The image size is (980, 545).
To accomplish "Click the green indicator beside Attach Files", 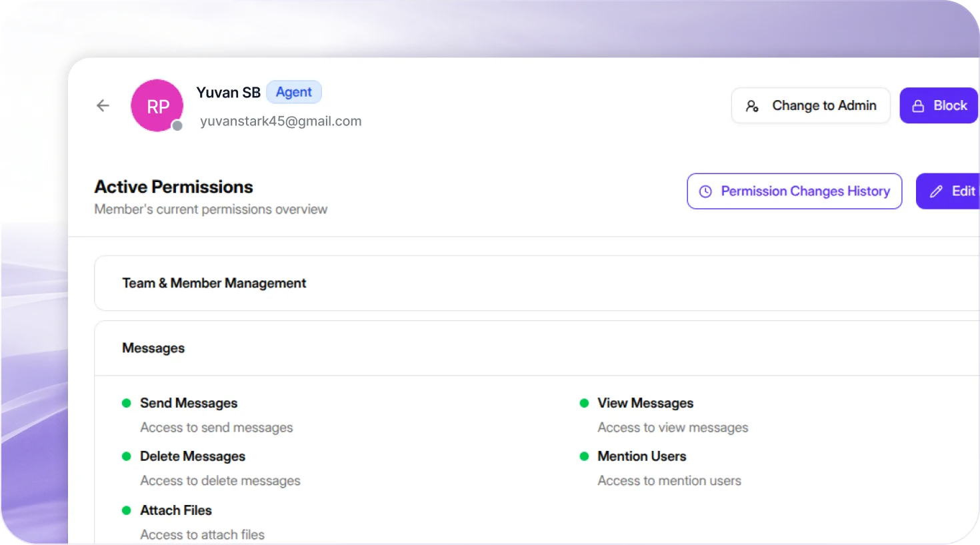I will (x=126, y=510).
